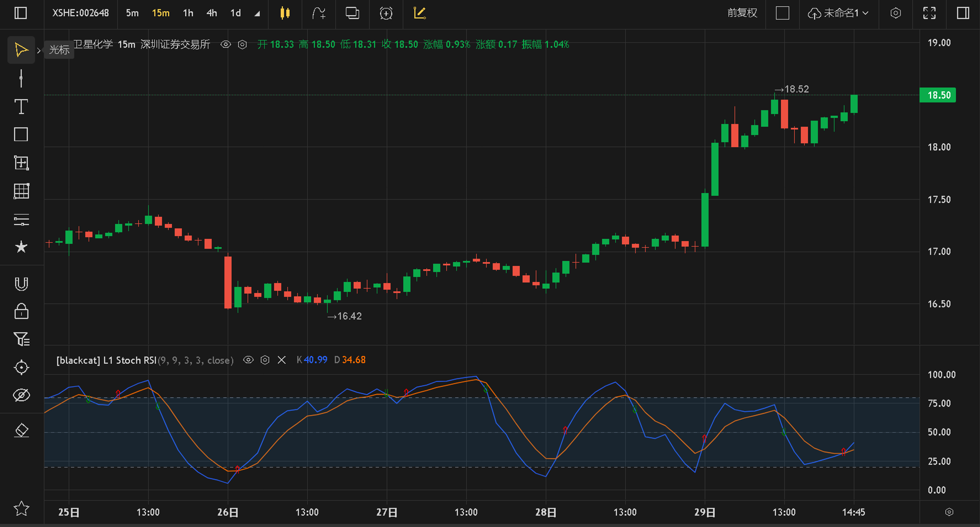The image size is (980, 527).
Task: Click the time axis settings icon
Action: 949,512
